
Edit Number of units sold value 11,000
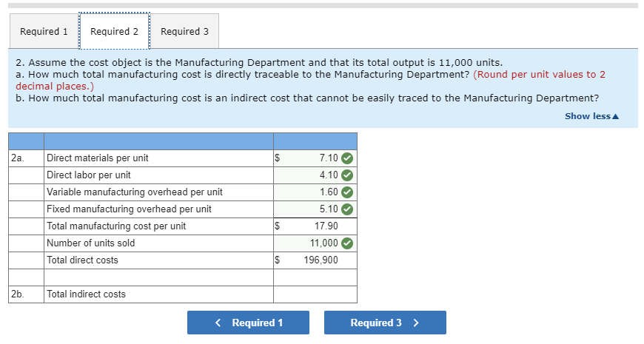(x=315, y=243)
